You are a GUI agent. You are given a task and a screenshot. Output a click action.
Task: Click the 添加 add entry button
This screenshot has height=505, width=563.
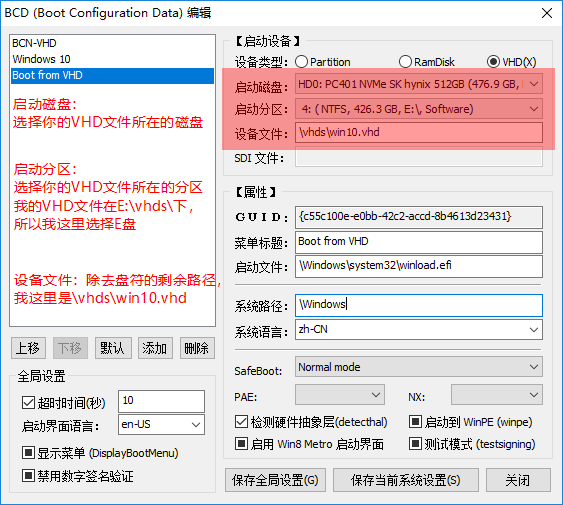click(x=155, y=348)
